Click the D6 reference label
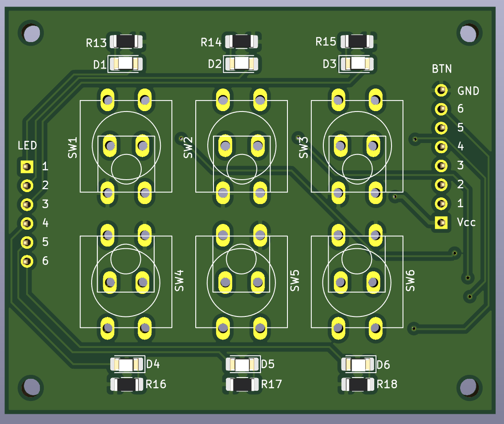The image size is (504, 424). 383,365
